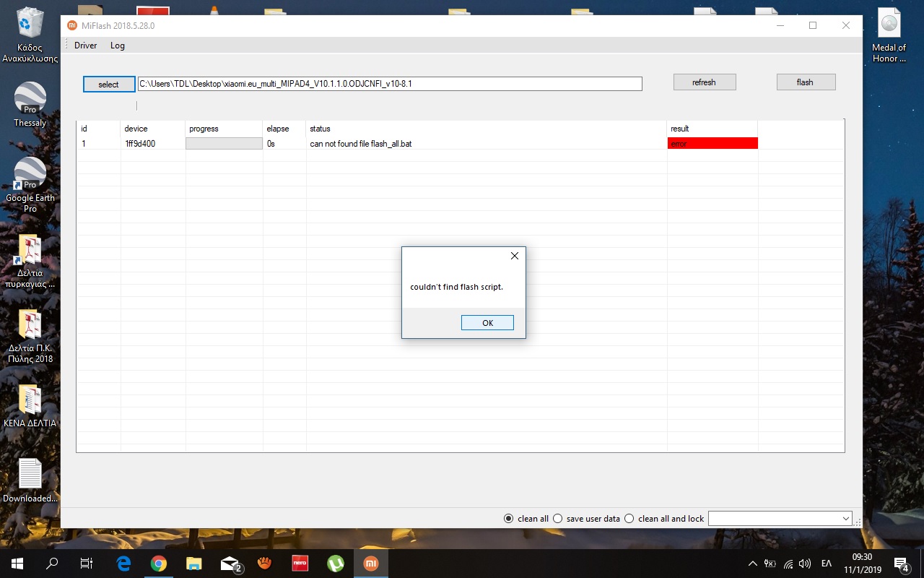The width and height of the screenshot is (924, 578).
Task: Close the flash script error dialog
Action: click(514, 256)
